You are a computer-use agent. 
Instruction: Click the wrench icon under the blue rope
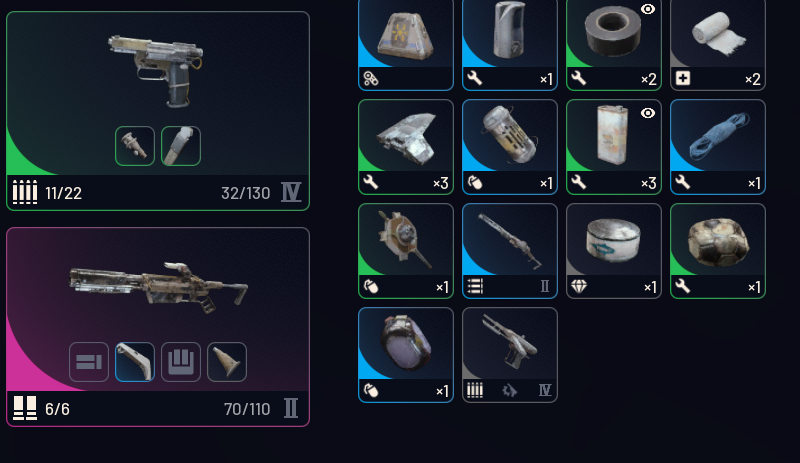[x=683, y=182]
